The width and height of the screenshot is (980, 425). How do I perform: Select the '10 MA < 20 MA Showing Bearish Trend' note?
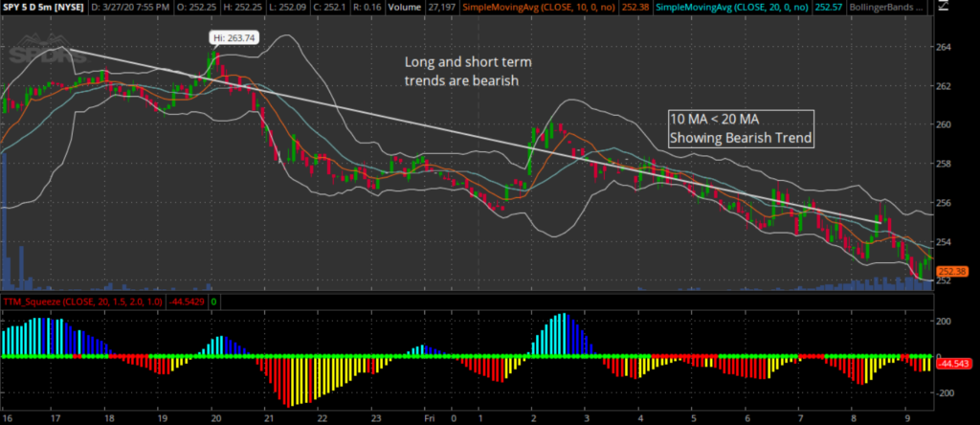click(x=742, y=129)
